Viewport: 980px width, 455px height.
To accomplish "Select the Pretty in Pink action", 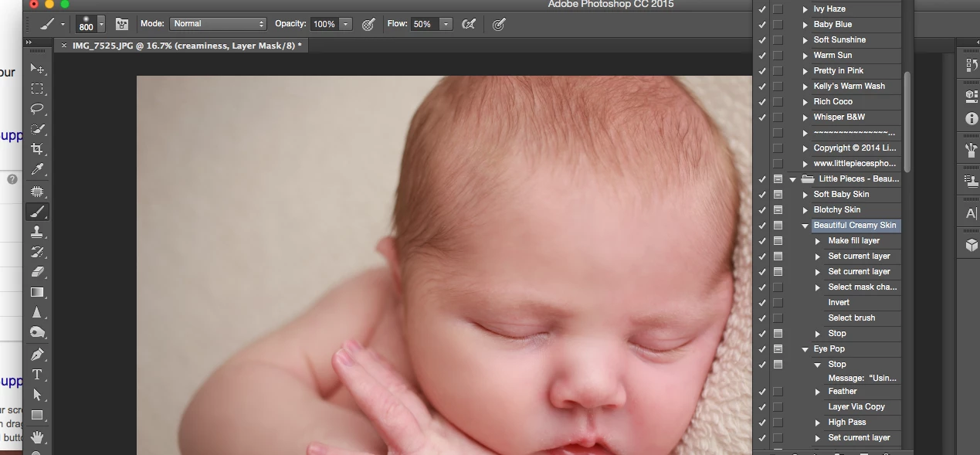I will point(838,71).
